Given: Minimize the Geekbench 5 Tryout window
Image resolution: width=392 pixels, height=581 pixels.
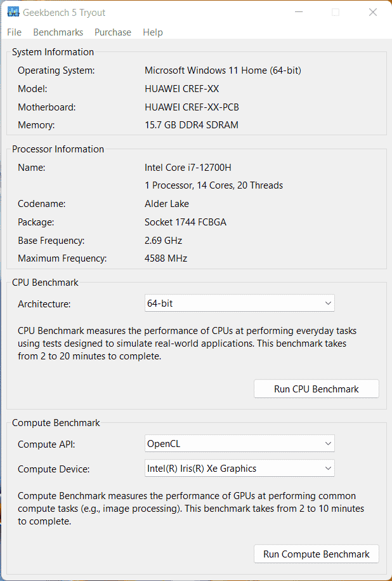Looking at the screenshot, I should click(299, 13).
